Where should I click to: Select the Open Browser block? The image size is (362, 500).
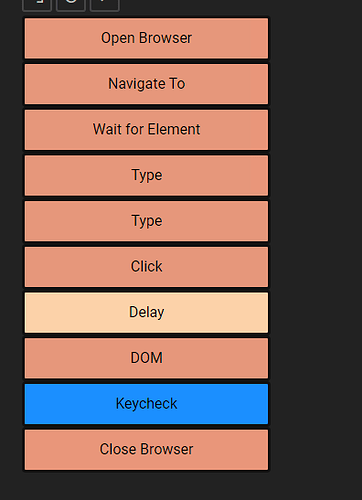coord(146,38)
